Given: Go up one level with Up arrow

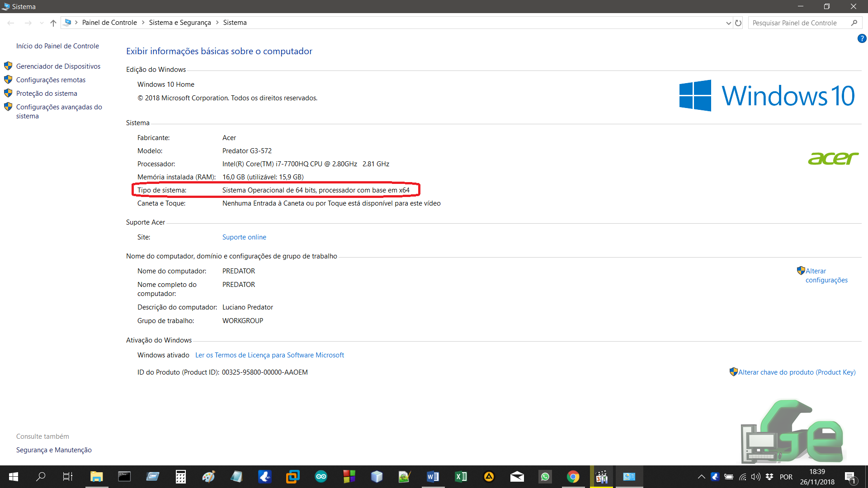Looking at the screenshot, I should (x=53, y=23).
